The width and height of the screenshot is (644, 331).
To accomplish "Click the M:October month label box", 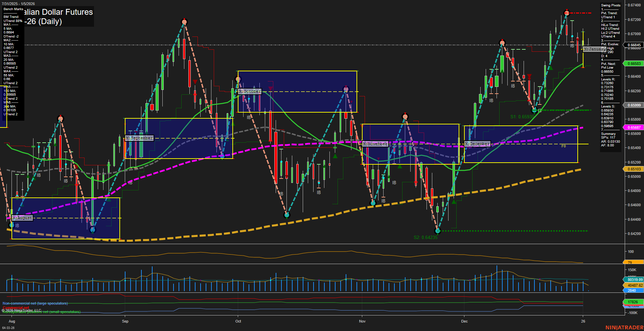I will point(249,91).
